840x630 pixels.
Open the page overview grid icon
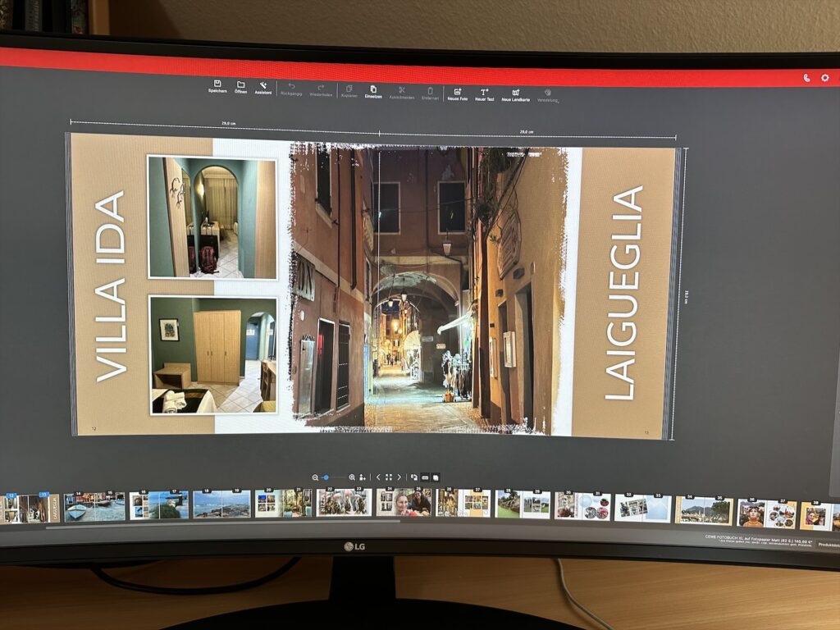(x=389, y=477)
